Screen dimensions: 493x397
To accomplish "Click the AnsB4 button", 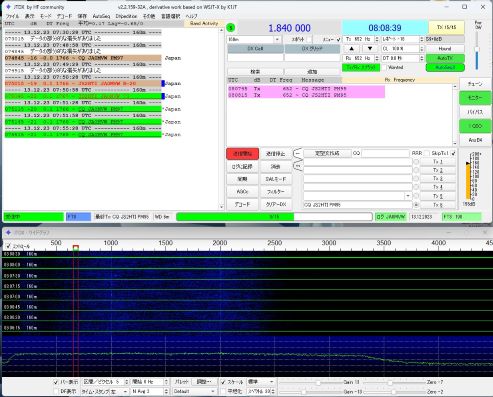I will point(475,140).
